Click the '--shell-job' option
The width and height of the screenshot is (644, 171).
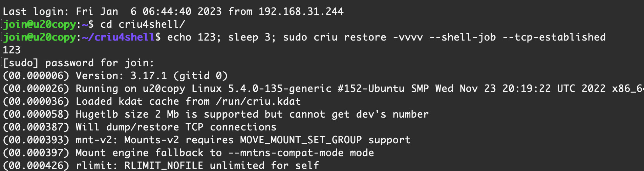463,37
